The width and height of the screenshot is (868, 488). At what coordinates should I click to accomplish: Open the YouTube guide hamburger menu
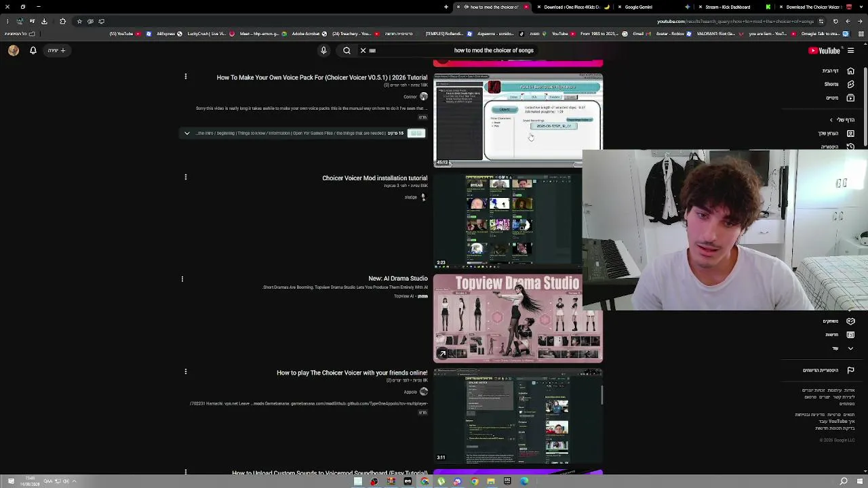[850, 50]
